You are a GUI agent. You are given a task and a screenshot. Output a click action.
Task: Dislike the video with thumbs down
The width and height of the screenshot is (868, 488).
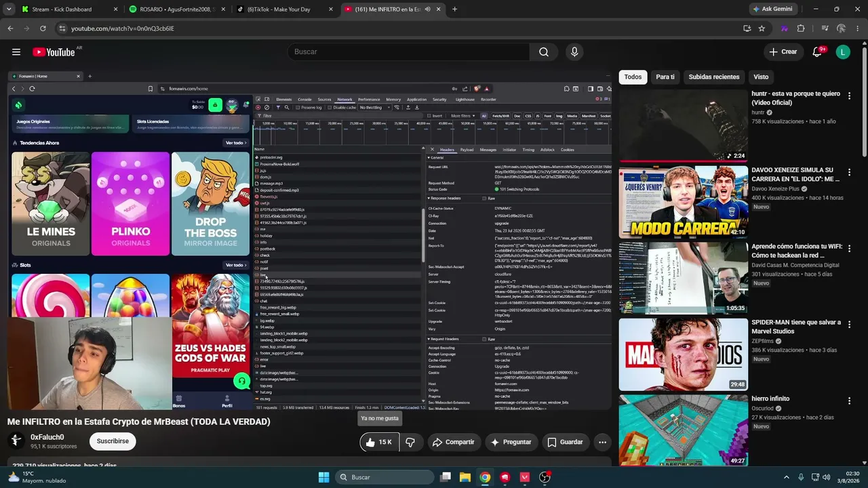click(410, 442)
